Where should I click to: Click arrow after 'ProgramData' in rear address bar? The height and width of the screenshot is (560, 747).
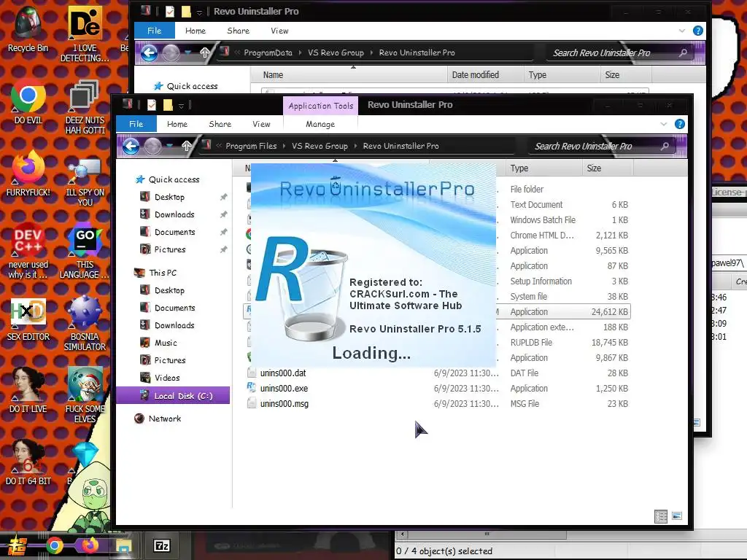300,52
